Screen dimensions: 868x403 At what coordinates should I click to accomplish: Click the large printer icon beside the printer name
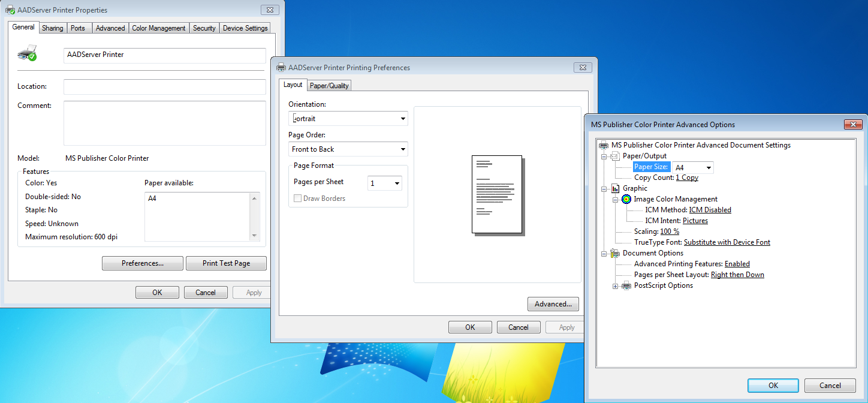[28, 53]
